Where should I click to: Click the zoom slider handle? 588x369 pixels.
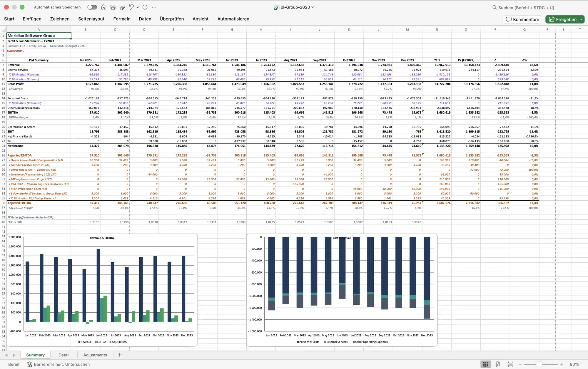pyautogui.click(x=539, y=364)
